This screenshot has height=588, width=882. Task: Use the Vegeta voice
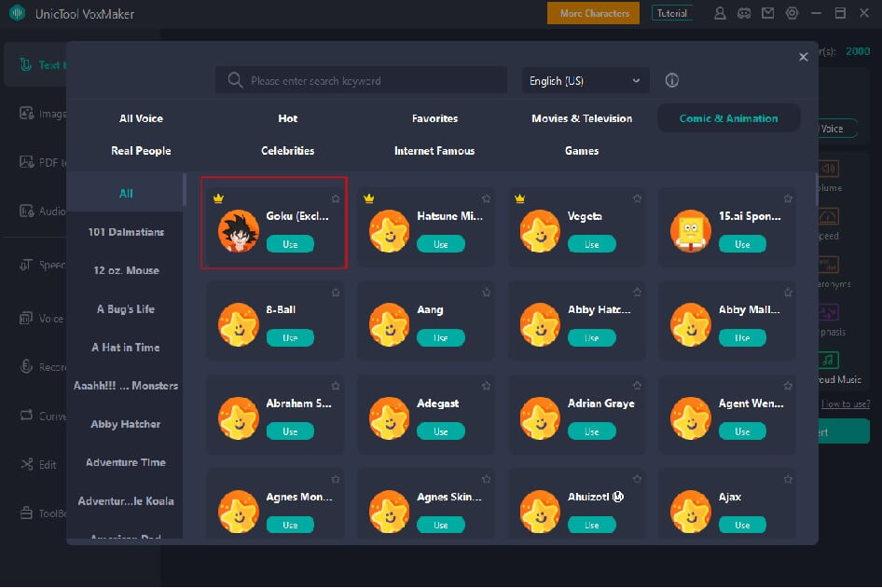click(592, 244)
